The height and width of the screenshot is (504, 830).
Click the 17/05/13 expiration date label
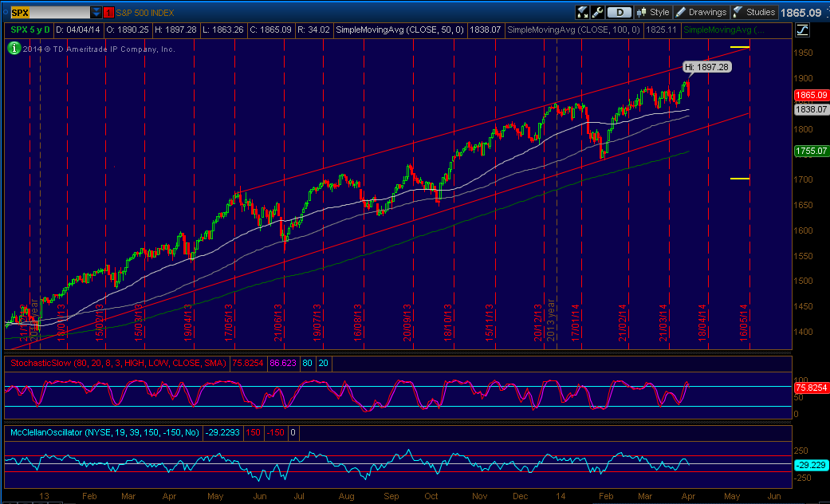(x=229, y=322)
